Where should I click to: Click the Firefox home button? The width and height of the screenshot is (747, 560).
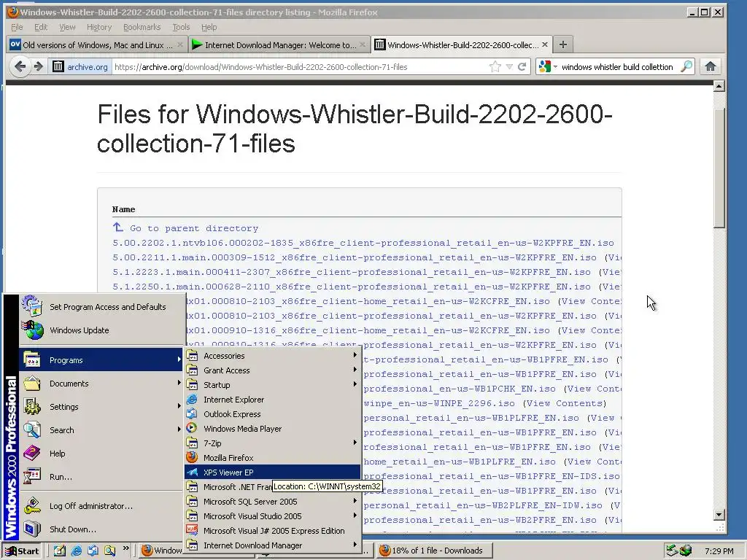click(x=711, y=66)
